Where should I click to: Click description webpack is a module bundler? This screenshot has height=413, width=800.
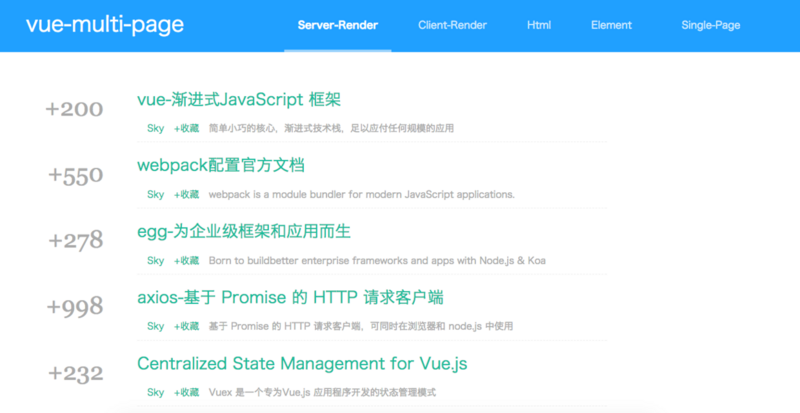pos(362,195)
